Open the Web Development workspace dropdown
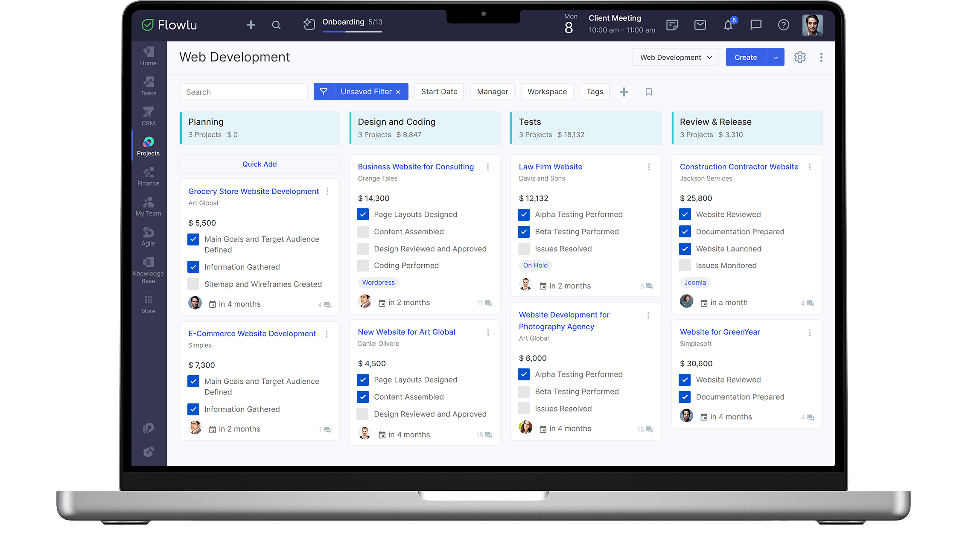The image size is (980, 543). click(x=675, y=57)
